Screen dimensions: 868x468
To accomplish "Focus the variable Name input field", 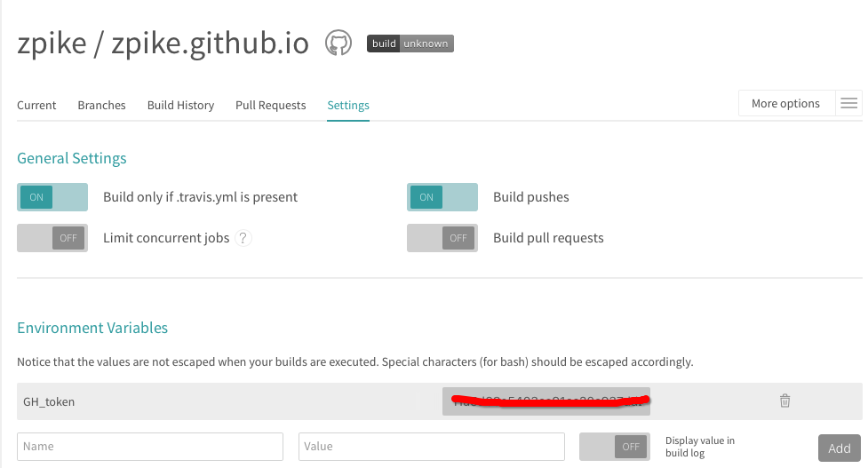I will [150, 447].
